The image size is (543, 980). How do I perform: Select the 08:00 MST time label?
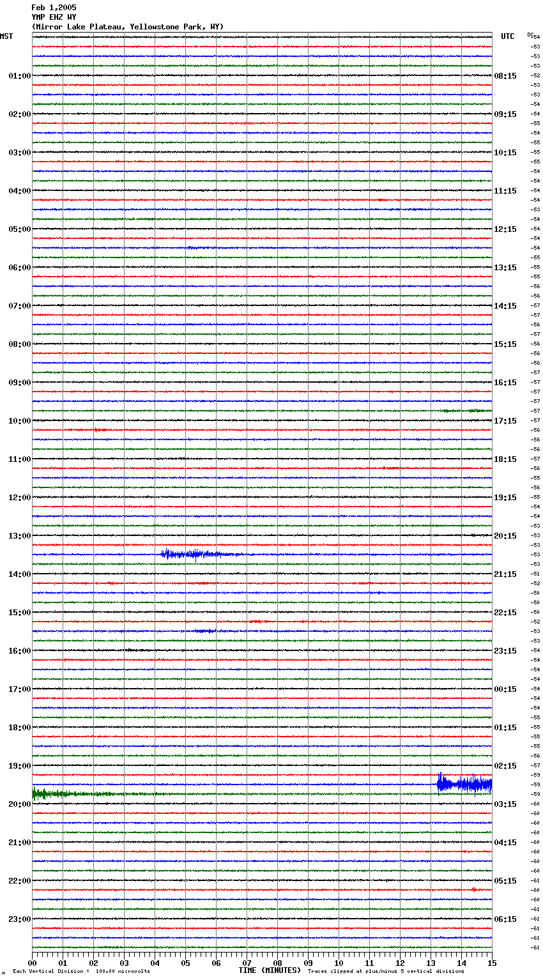[x=20, y=344]
